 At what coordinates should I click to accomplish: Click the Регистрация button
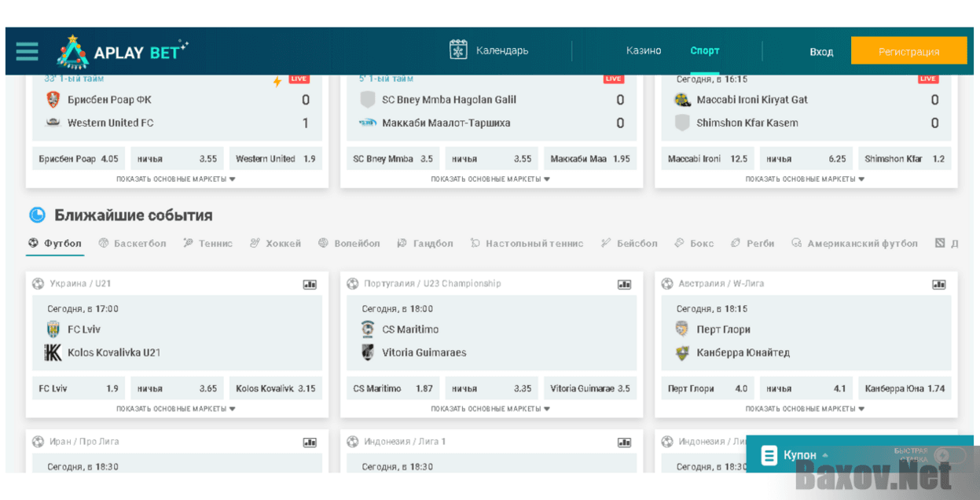tap(908, 52)
